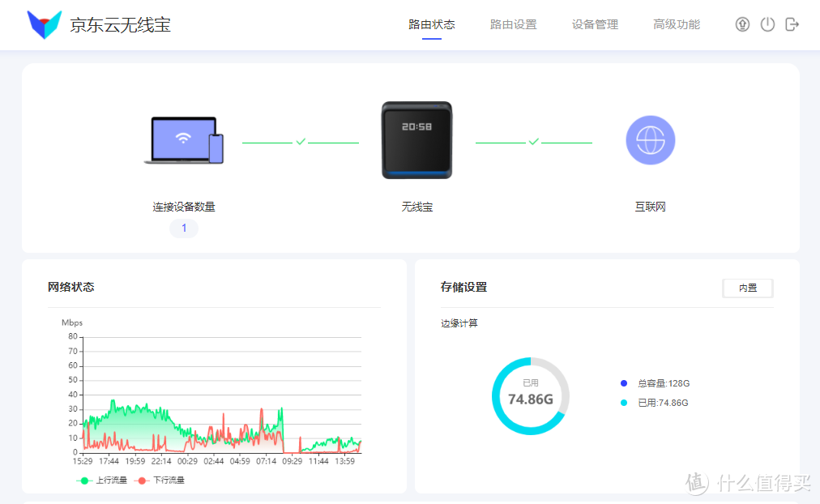
Task: Select the 京东云无线宝 logo icon
Action: 45,23
